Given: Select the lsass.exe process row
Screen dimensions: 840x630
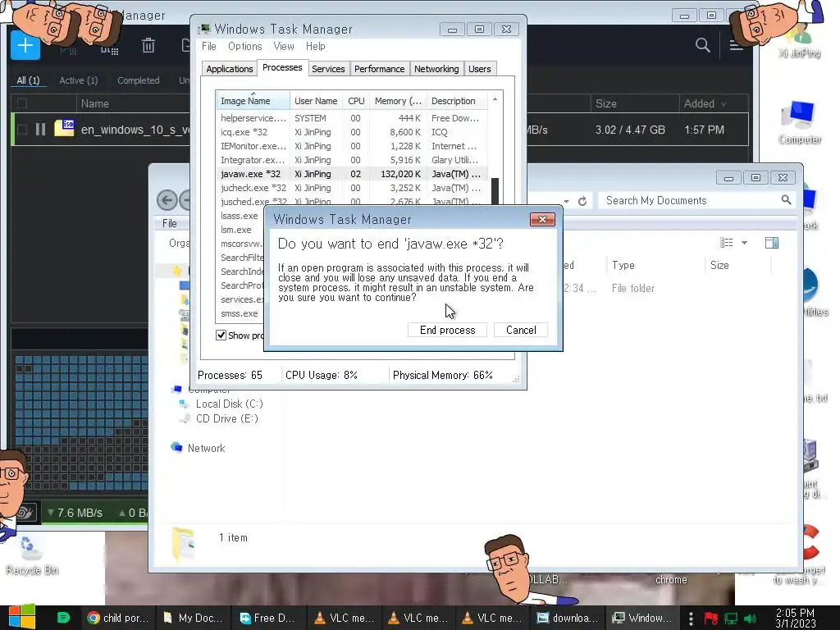Looking at the screenshot, I should [240, 216].
